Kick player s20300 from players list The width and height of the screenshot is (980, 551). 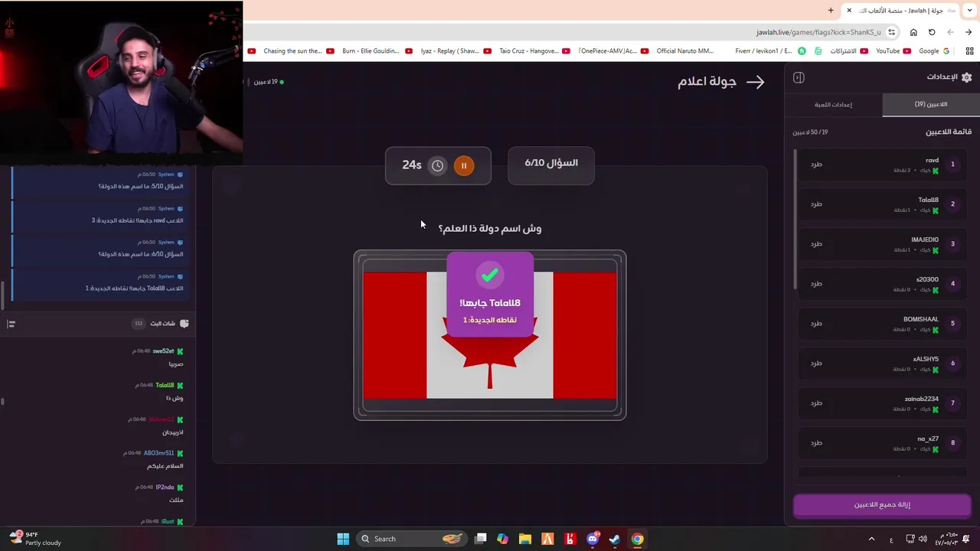point(816,284)
